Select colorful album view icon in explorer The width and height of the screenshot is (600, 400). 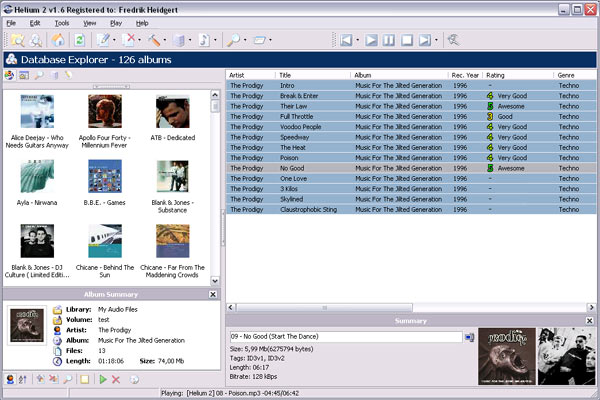coord(10,75)
